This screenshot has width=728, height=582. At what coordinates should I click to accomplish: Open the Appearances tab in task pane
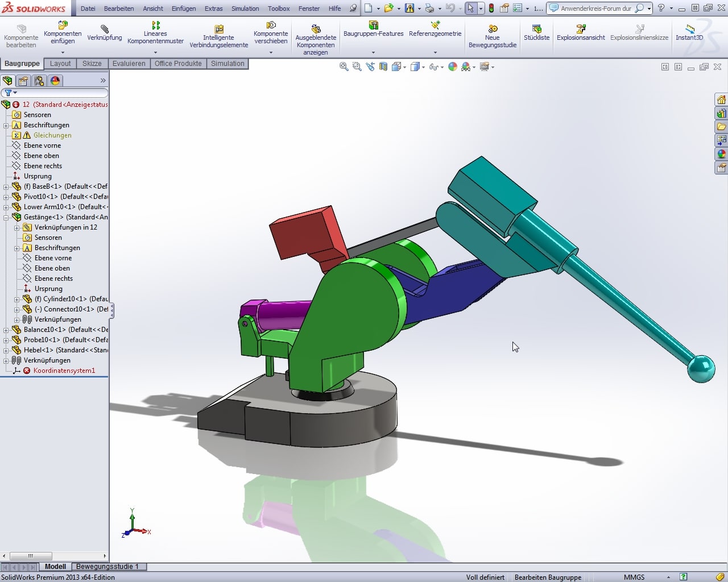point(721,154)
